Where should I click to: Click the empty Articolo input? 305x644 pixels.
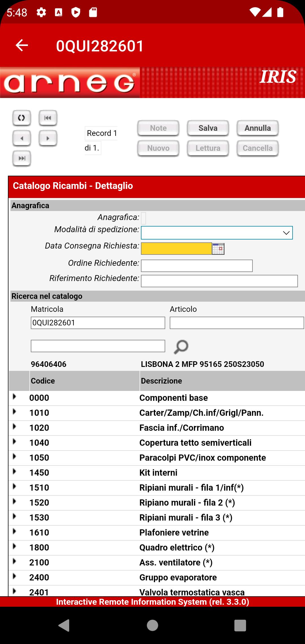(237, 323)
